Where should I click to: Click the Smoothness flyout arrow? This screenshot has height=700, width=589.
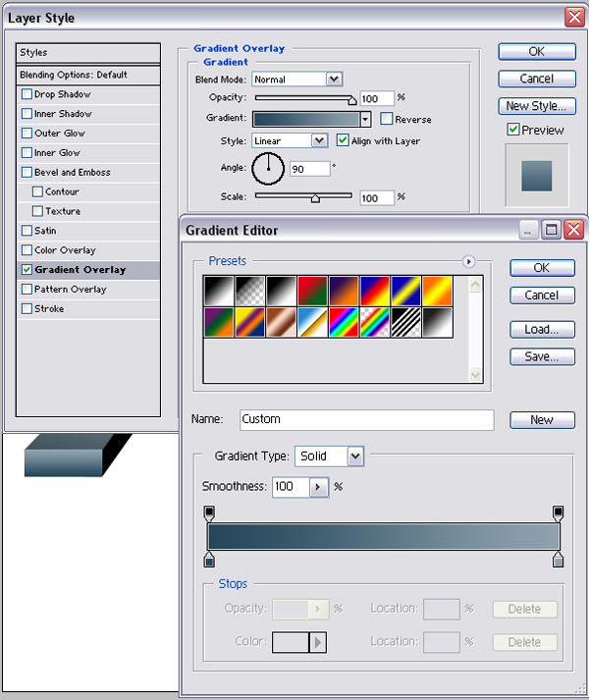(x=318, y=487)
